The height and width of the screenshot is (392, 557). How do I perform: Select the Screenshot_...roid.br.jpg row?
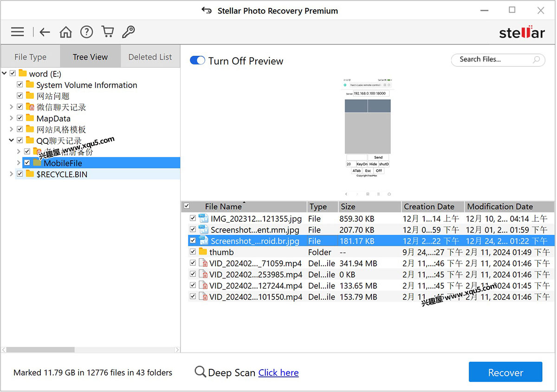tap(371, 241)
